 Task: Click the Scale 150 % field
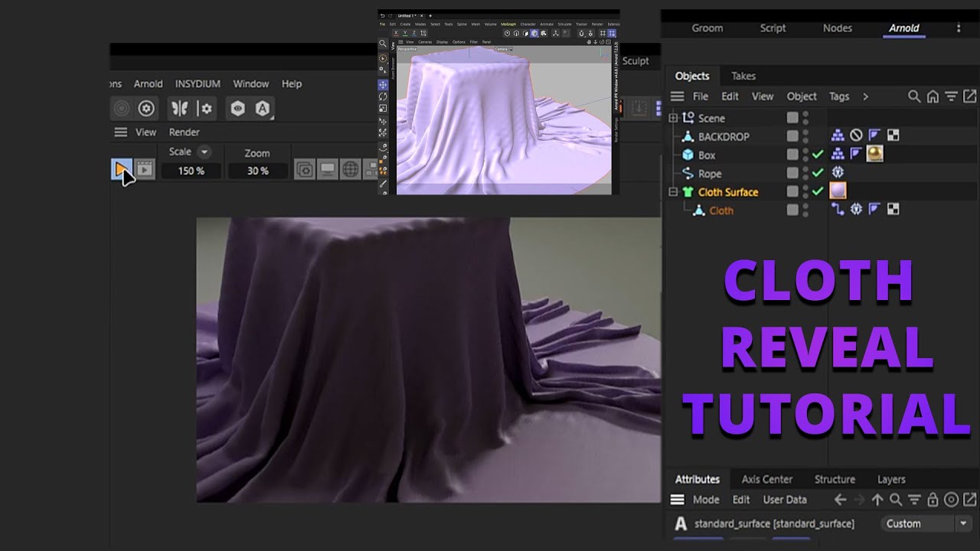191,171
